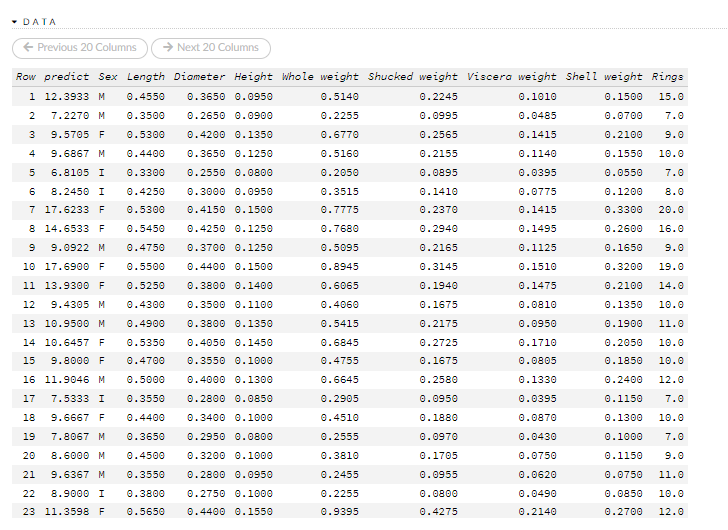Click Shell weight value 0.2700
This screenshot has width=728, height=530.
click(x=624, y=512)
